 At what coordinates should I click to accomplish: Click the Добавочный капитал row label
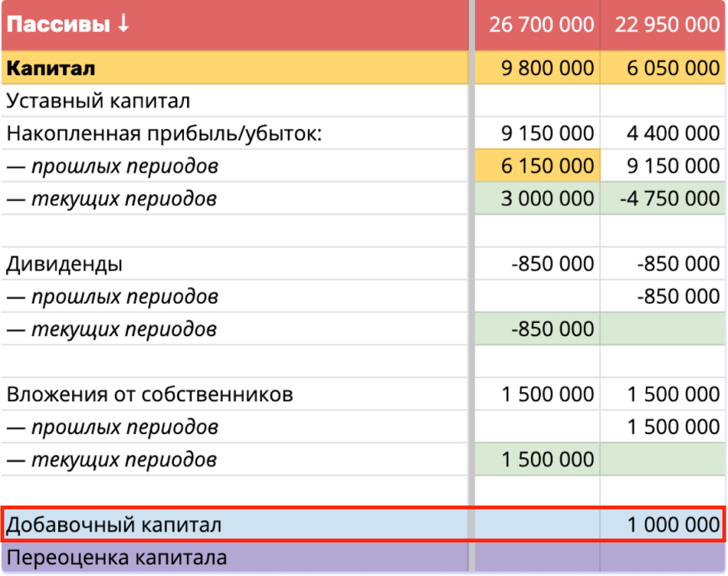tap(113, 525)
